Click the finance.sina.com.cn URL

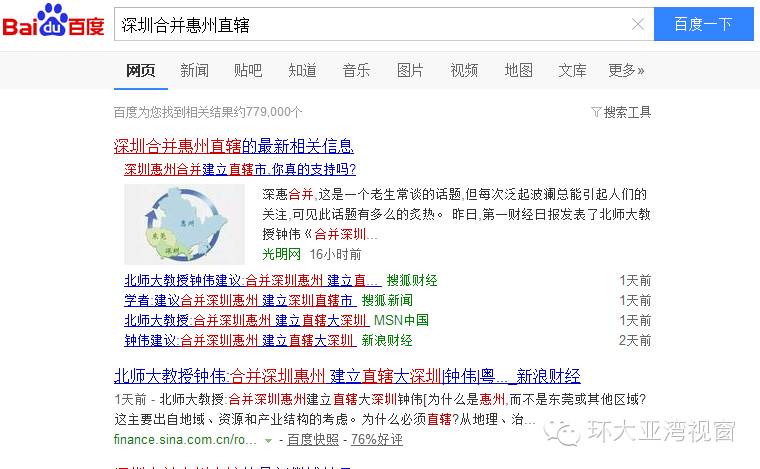point(185,439)
